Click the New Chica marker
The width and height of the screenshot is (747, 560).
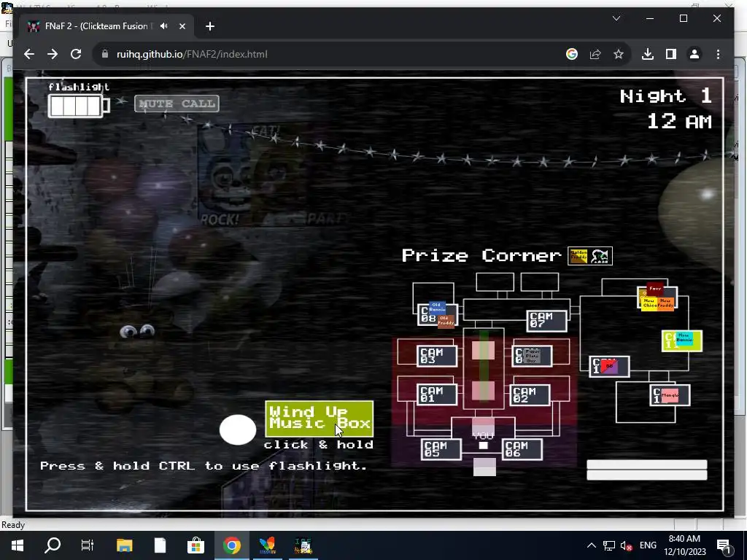point(649,303)
